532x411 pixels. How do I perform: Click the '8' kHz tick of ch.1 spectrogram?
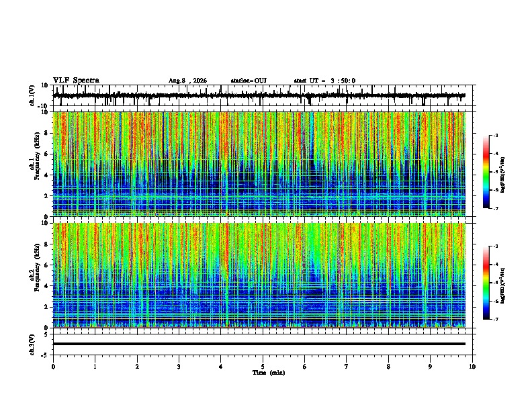point(48,133)
